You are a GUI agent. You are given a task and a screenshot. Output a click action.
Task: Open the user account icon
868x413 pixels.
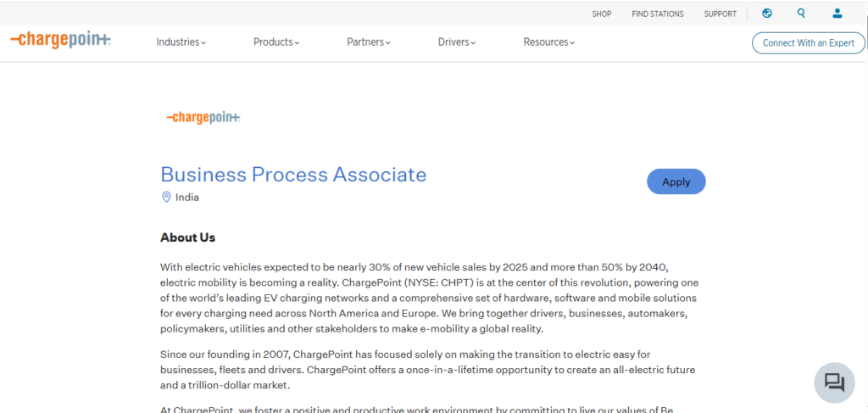point(837,14)
